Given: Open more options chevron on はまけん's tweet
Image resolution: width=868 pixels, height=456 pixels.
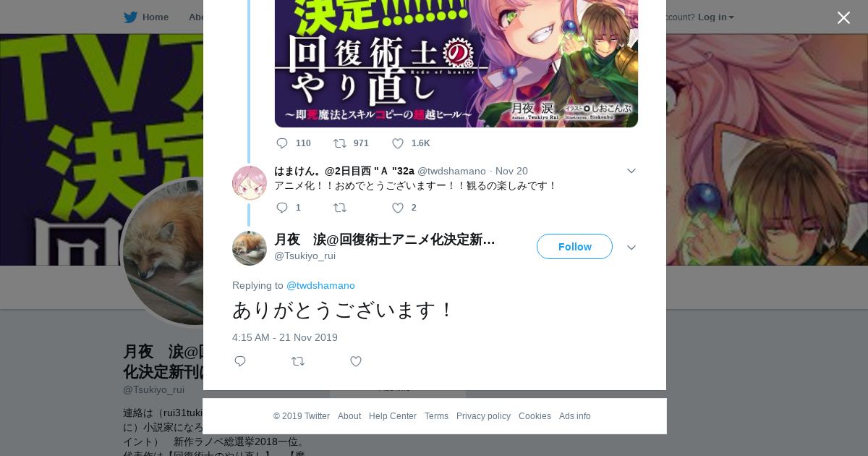Looking at the screenshot, I should [x=631, y=171].
